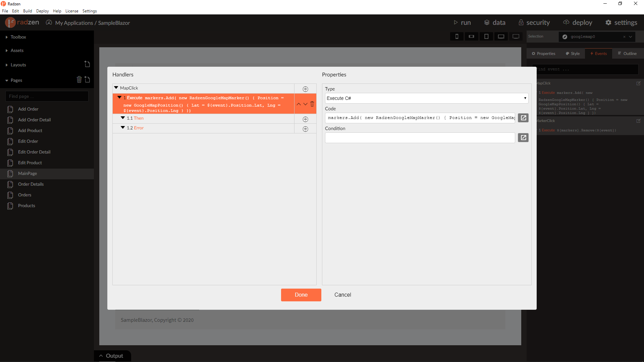Run the application
Image resolution: width=644 pixels, height=362 pixels.
[x=462, y=22]
